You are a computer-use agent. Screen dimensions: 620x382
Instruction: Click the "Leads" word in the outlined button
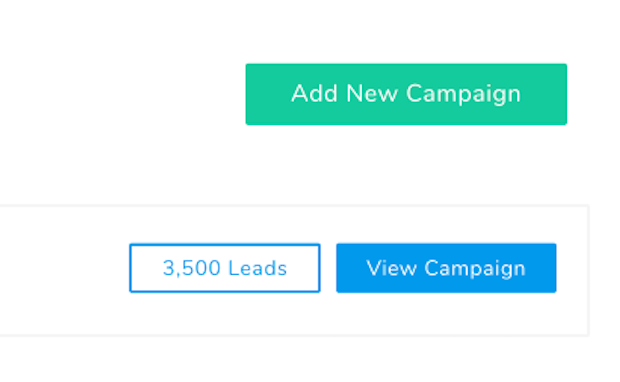tap(257, 268)
